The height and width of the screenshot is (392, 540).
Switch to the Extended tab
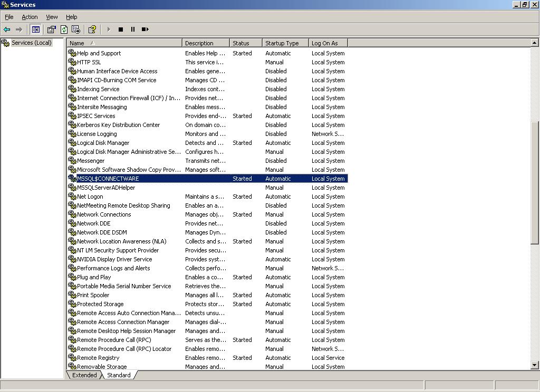[84, 375]
